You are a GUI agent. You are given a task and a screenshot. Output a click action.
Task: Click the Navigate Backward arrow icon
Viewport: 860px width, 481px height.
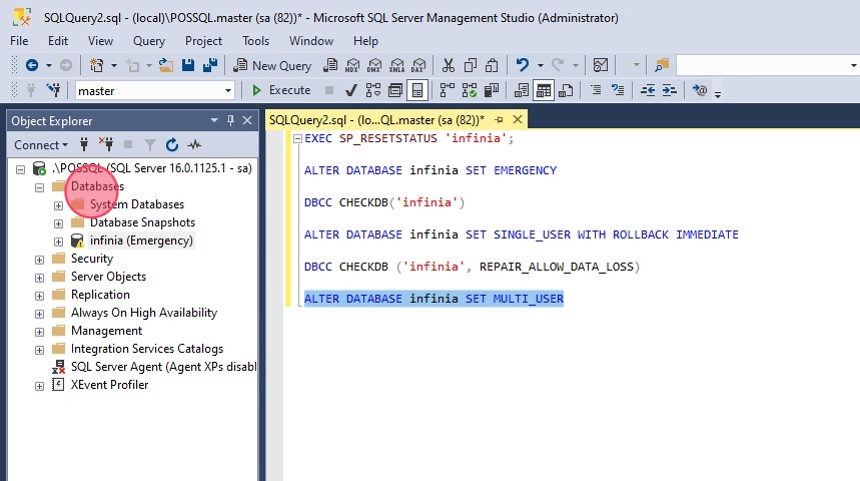[x=32, y=65]
